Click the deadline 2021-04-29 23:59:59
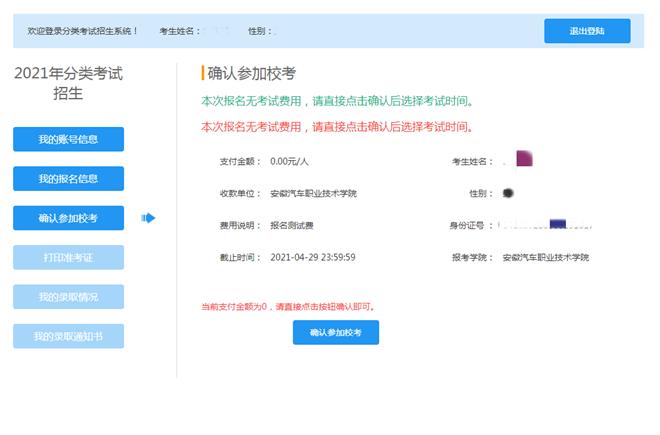660x435 pixels. [313, 257]
